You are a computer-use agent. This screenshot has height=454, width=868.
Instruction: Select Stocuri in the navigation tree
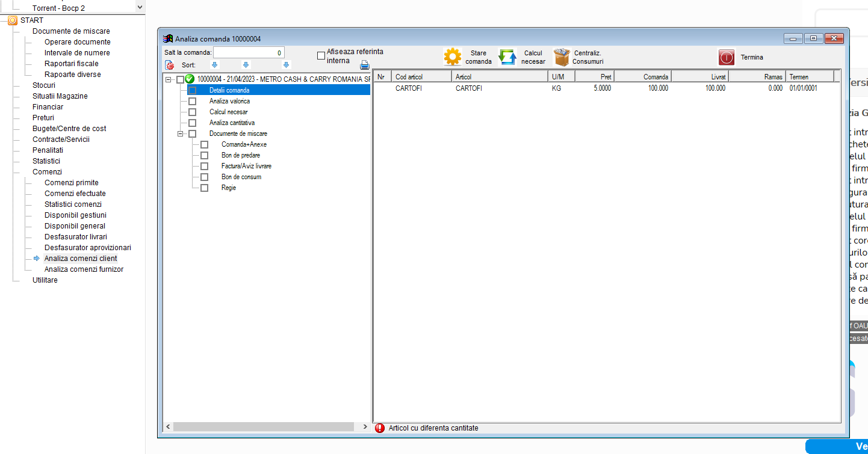tap(44, 85)
